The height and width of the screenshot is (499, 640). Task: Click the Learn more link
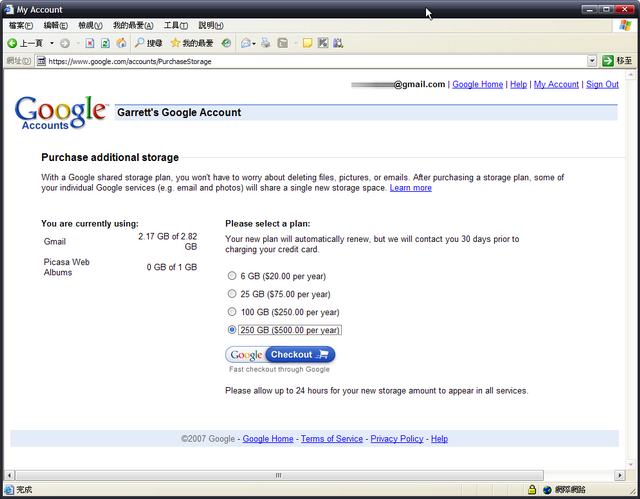[x=411, y=188]
